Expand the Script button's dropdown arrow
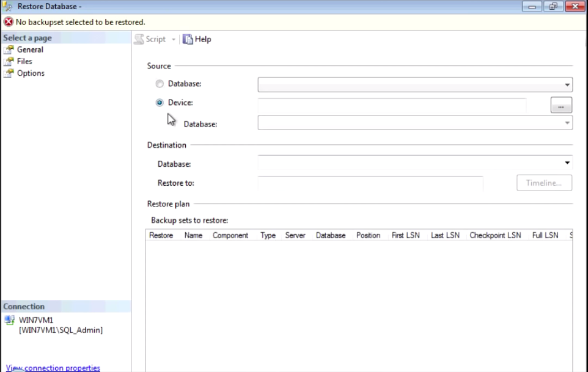This screenshot has height=372, width=588. pos(174,39)
